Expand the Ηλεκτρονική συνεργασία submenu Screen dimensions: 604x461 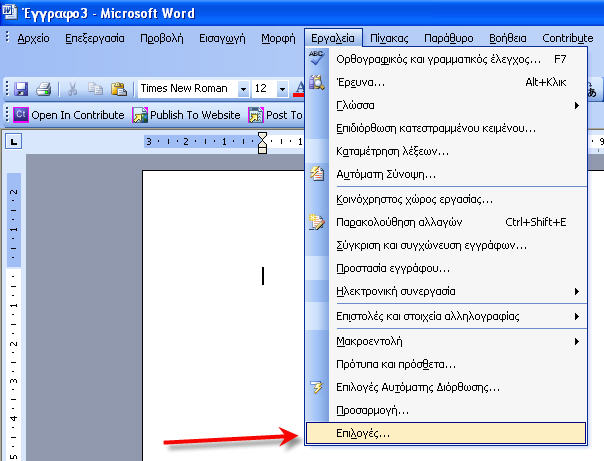tap(446, 291)
